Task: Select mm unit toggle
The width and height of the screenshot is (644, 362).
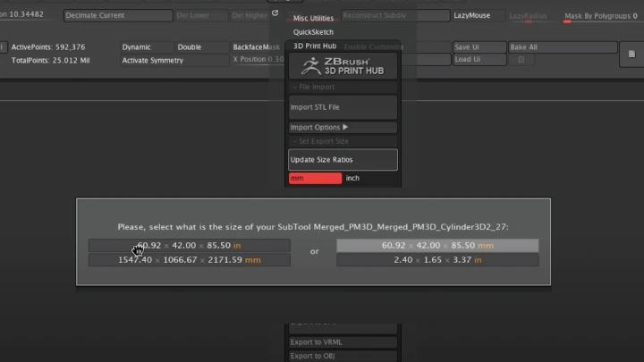Action: click(315, 178)
